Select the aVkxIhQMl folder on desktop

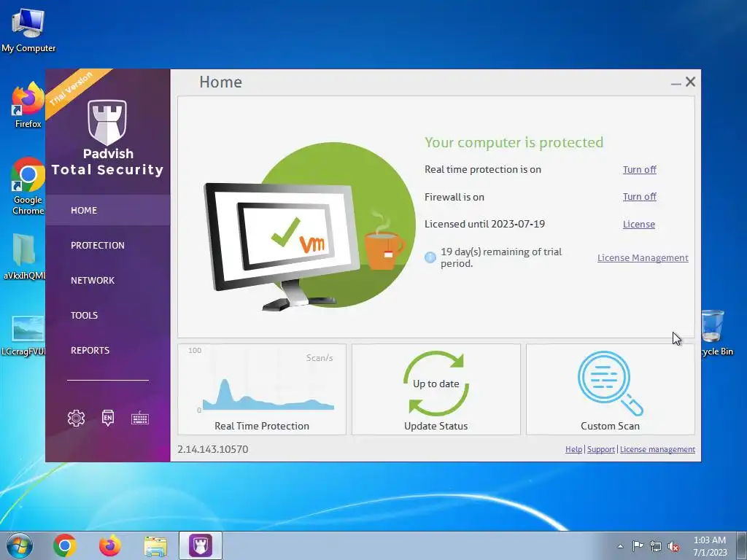click(x=24, y=256)
